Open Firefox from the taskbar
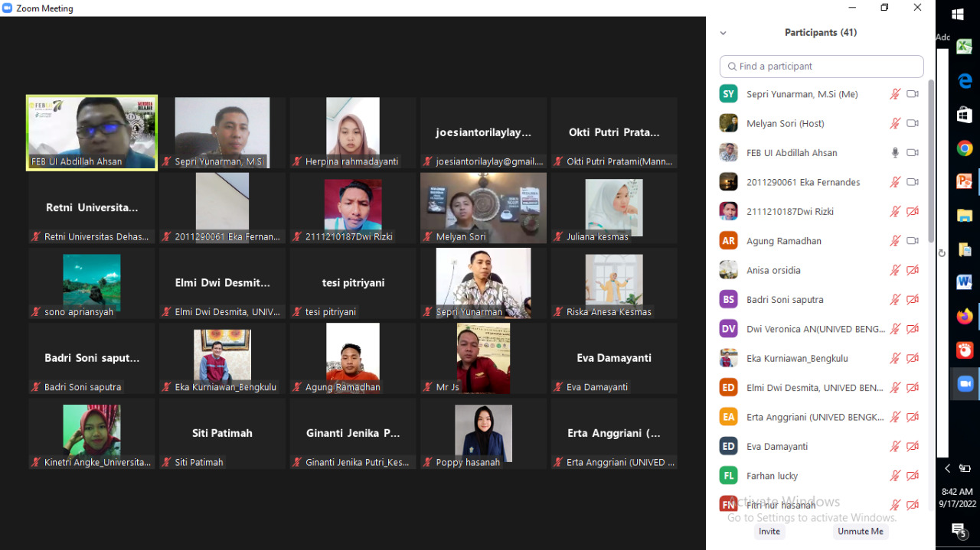The height and width of the screenshot is (550, 980). click(964, 316)
